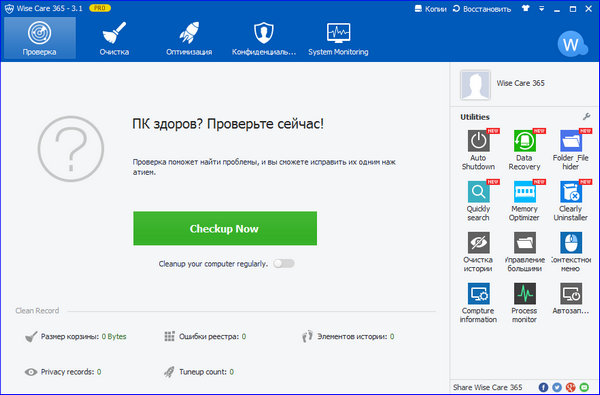Launch Clearly Uninstaller
Screen dimensions: 600x395
(x=571, y=201)
